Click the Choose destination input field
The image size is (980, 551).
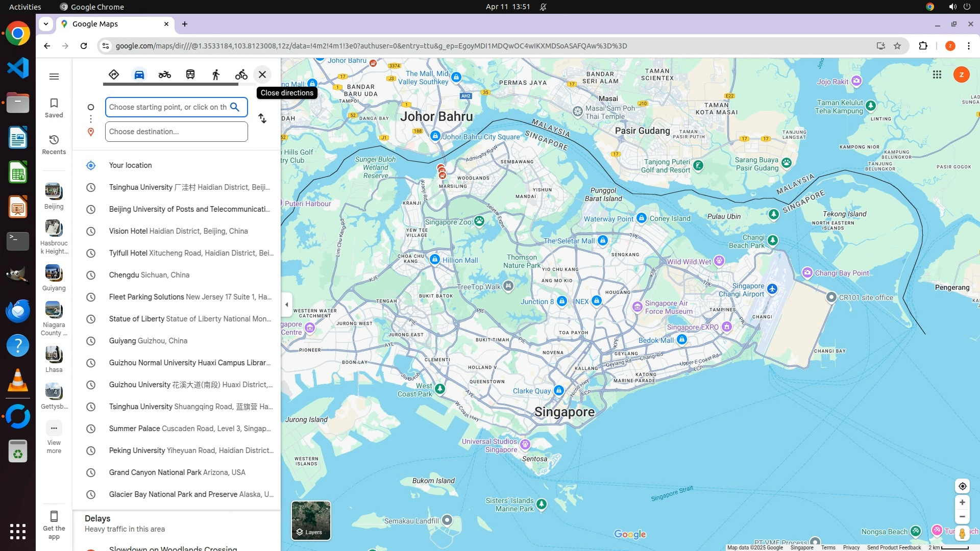tap(176, 132)
